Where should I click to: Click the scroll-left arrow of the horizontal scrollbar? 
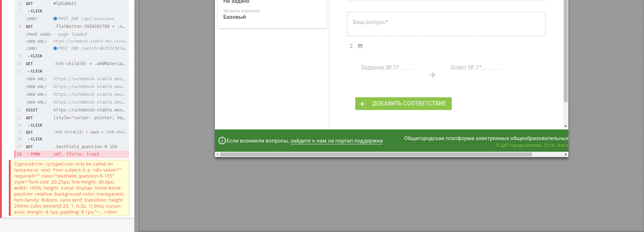click(217, 155)
